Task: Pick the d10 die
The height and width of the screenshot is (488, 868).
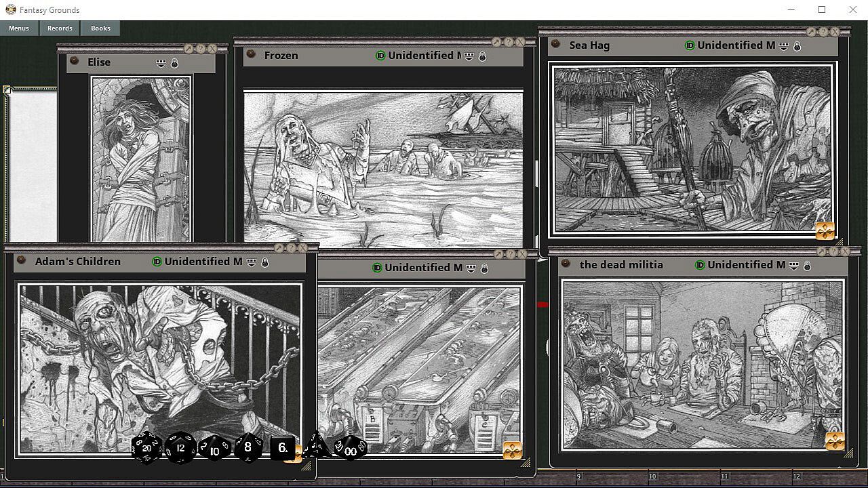Action: click(214, 449)
